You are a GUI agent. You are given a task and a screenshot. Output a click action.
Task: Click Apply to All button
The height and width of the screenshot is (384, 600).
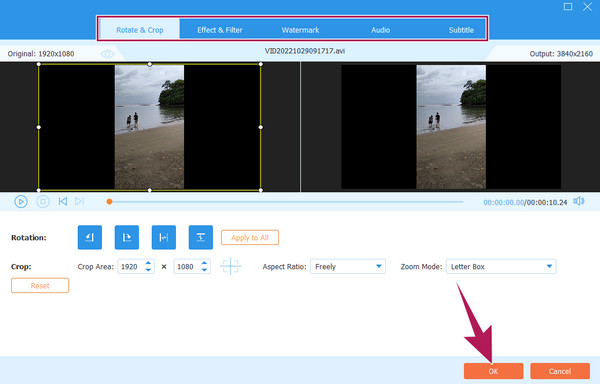coord(250,238)
